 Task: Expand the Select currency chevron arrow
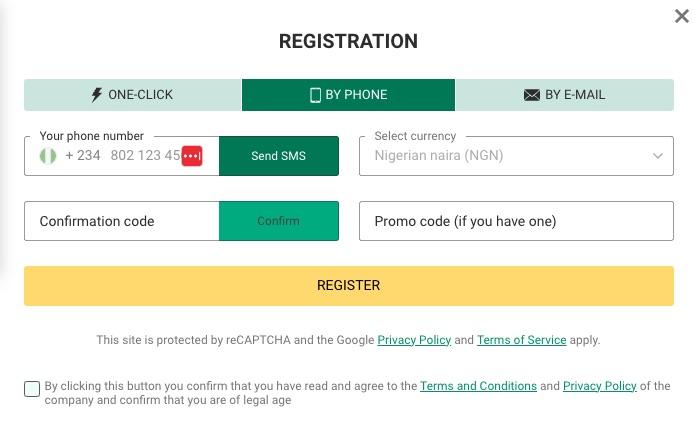tap(658, 156)
